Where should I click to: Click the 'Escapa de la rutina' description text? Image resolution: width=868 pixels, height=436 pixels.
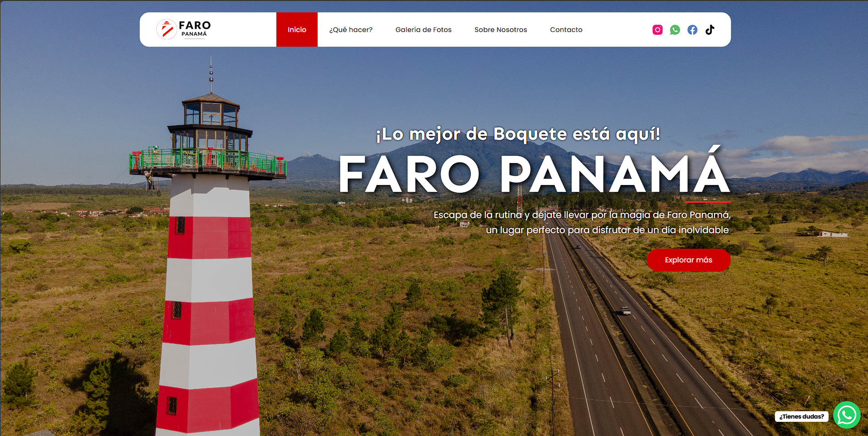coord(582,222)
